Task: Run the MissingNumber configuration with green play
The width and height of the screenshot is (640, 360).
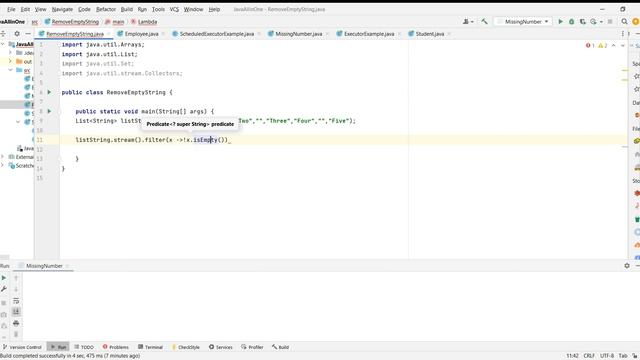Action: (x=560, y=22)
